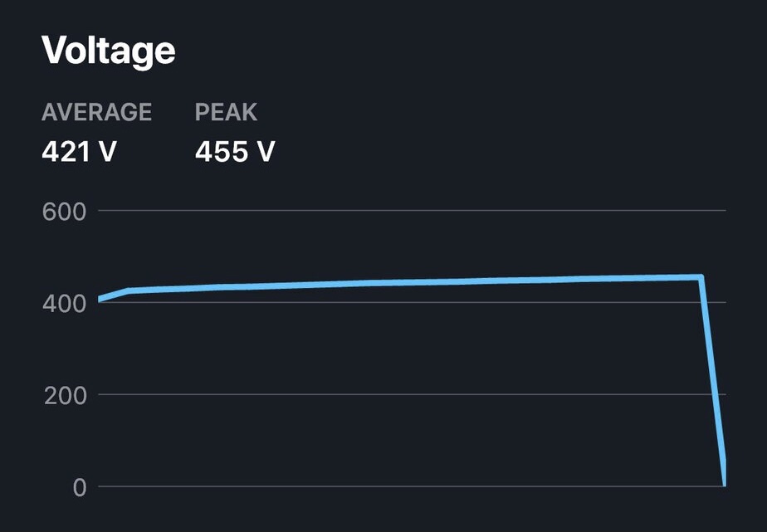Click the left starting point of the voltage line
Viewport: 767px width, 532px height.
click(x=100, y=299)
